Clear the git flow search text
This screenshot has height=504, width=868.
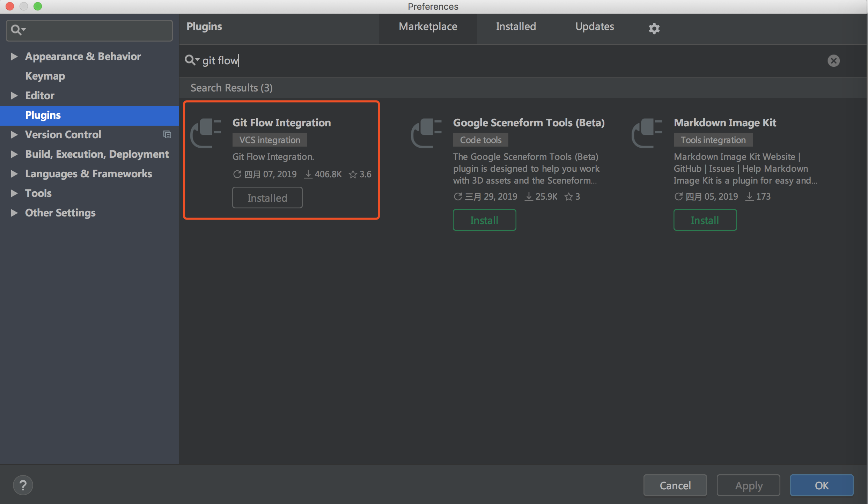[x=833, y=61]
